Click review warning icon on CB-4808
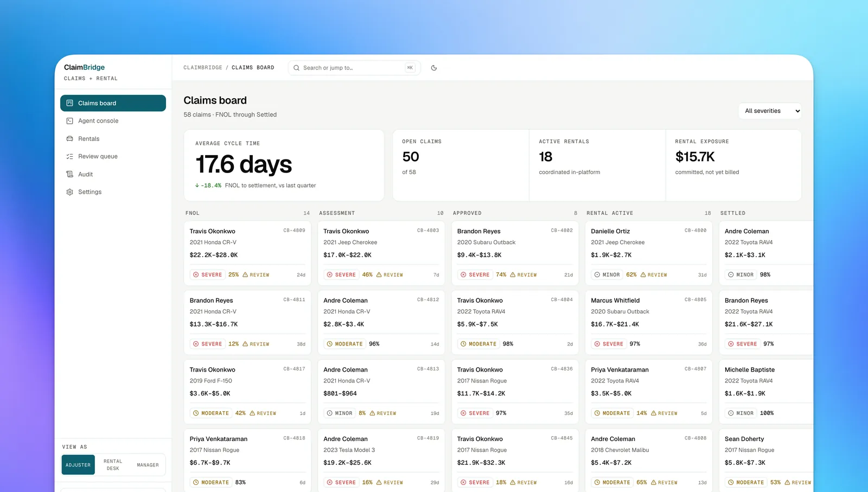The width and height of the screenshot is (868, 492). (x=654, y=482)
